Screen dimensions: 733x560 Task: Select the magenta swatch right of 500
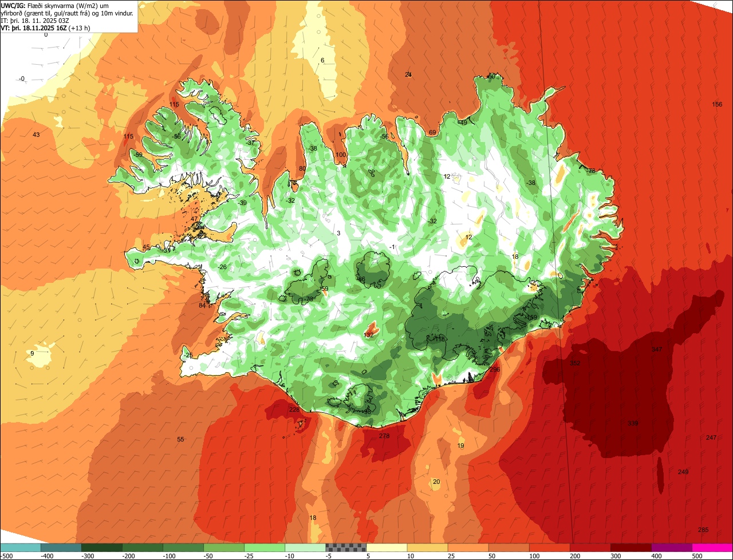click(x=712, y=547)
